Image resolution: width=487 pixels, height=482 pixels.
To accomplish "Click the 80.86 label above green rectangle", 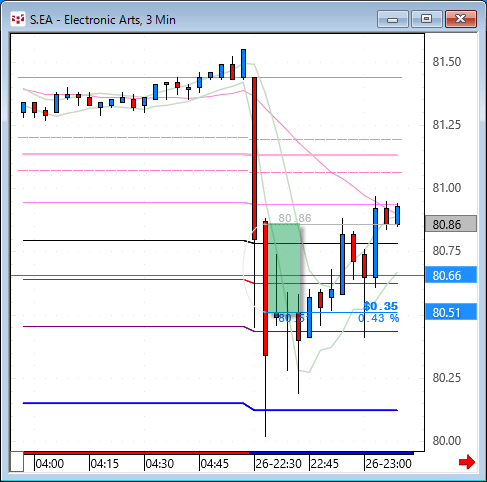I will [x=295, y=218].
